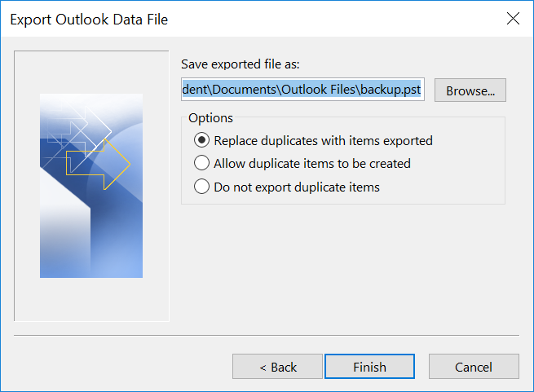Click the Do not export duplicate label text
534x392 pixels.
click(297, 187)
